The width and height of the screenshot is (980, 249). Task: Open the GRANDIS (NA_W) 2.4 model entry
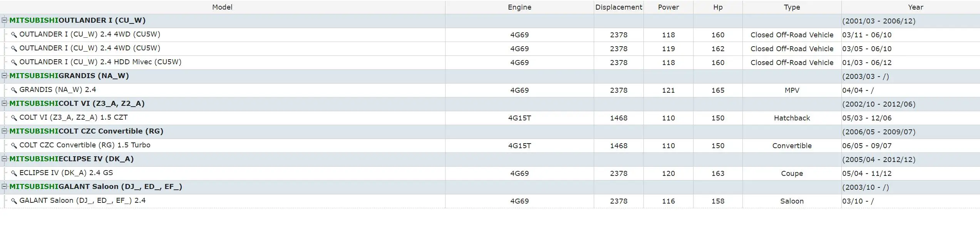[x=58, y=90]
